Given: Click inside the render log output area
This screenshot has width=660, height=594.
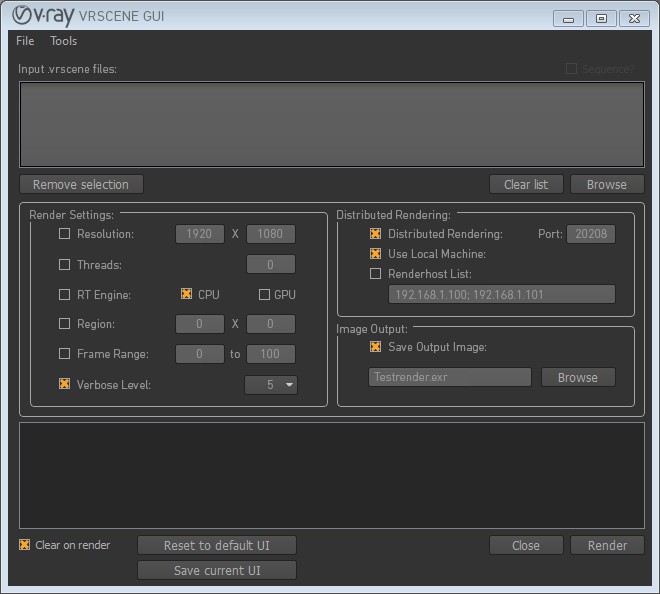Looking at the screenshot, I should tap(332, 476).
